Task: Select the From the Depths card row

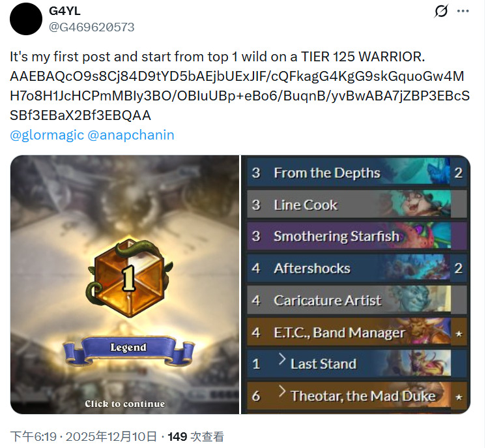Action: click(x=357, y=173)
